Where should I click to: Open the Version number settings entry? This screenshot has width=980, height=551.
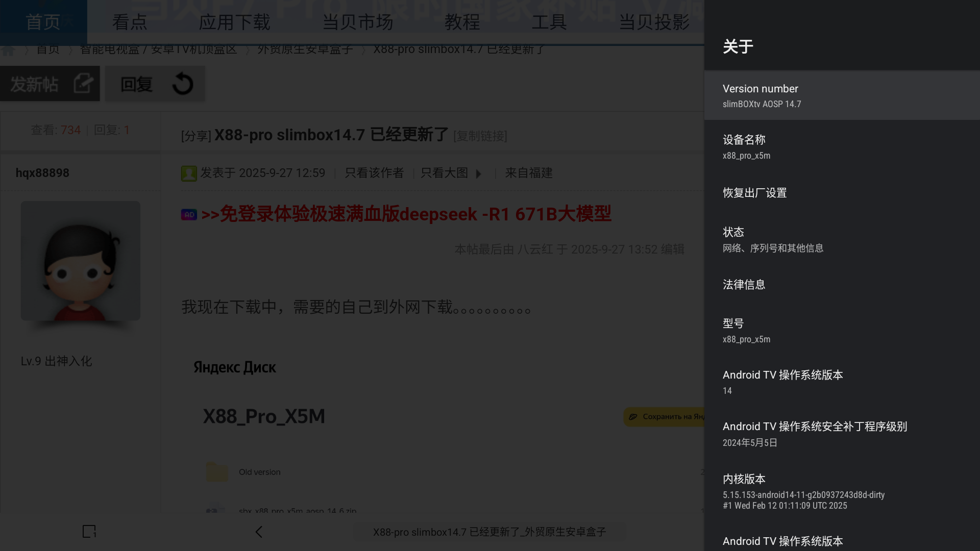842,95
